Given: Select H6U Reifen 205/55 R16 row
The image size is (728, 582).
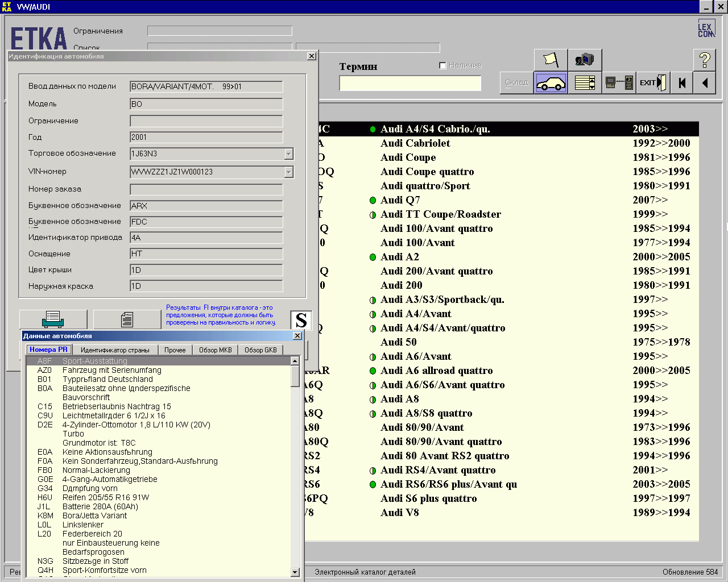Looking at the screenshot, I should click(x=159, y=497).
